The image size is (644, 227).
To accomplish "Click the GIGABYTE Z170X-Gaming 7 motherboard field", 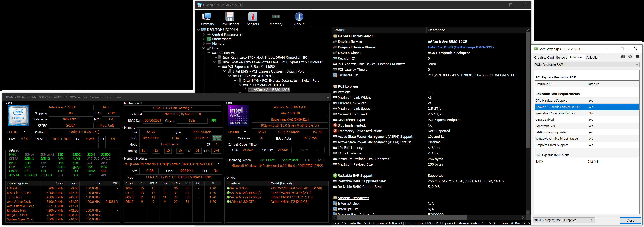I will [173, 108].
